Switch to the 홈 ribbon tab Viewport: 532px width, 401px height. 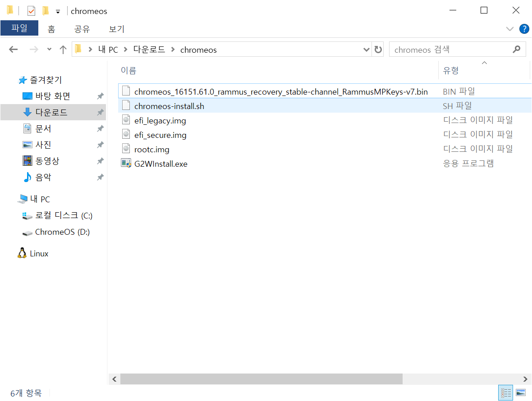point(51,29)
